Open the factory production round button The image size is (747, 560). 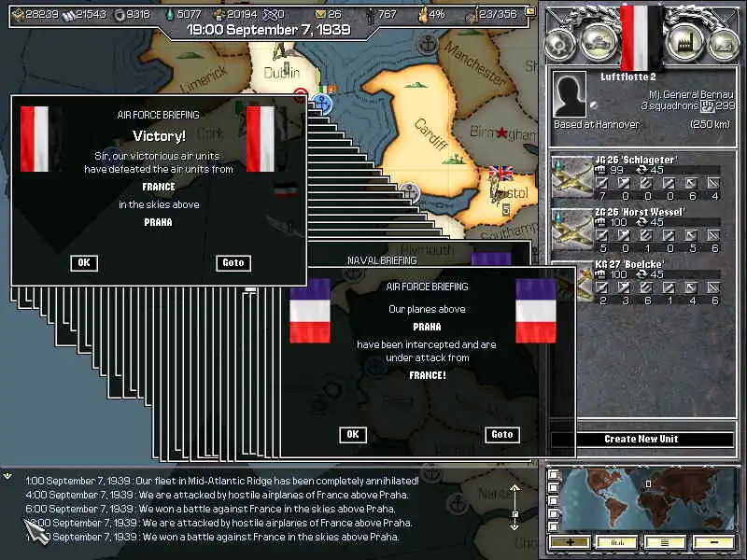(x=685, y=43)
